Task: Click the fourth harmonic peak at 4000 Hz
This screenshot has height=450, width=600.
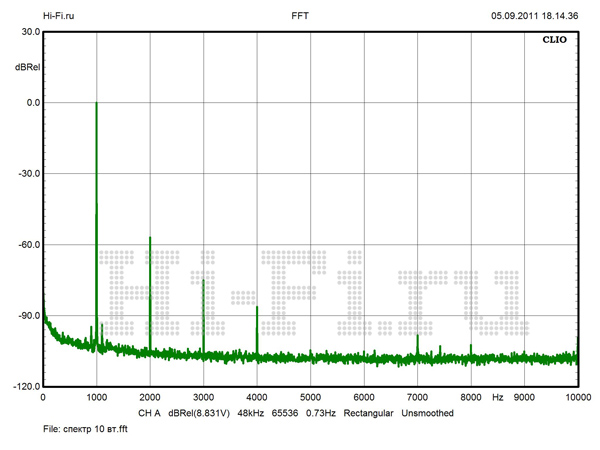Action: pyautogui.click(x=257, y=307)
